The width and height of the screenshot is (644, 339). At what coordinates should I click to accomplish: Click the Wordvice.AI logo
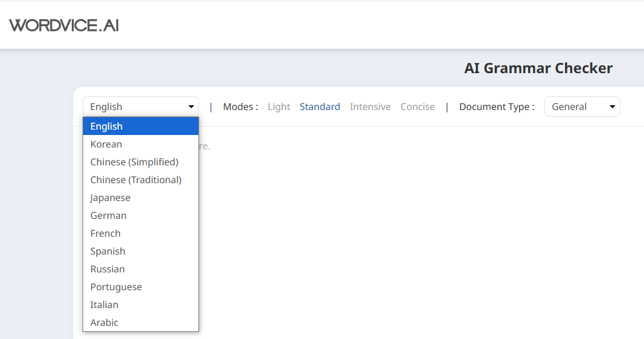pyautogui.click(x=64, y=25)
